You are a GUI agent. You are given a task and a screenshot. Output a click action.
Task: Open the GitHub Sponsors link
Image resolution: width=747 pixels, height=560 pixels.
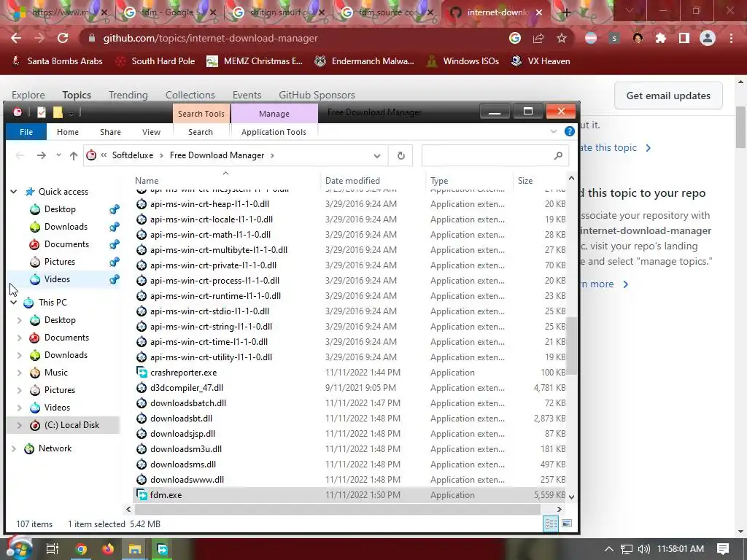(317, 95)
